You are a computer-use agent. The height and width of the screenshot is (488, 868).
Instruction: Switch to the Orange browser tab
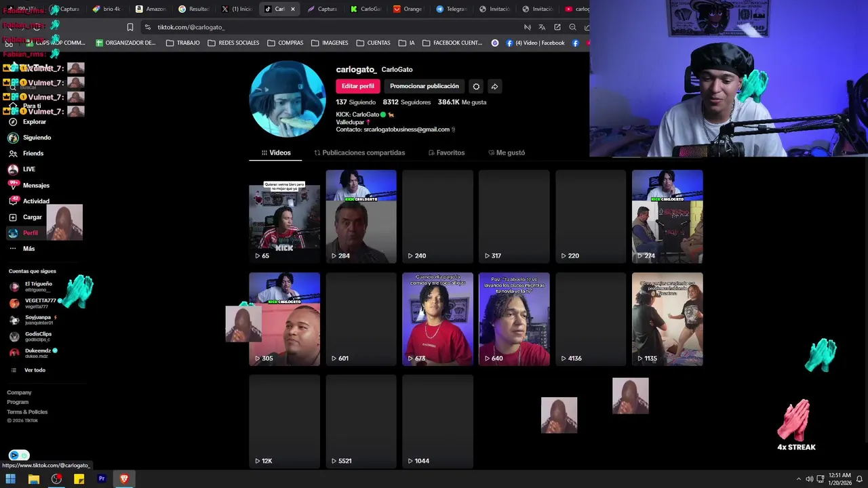click(408, 9)
